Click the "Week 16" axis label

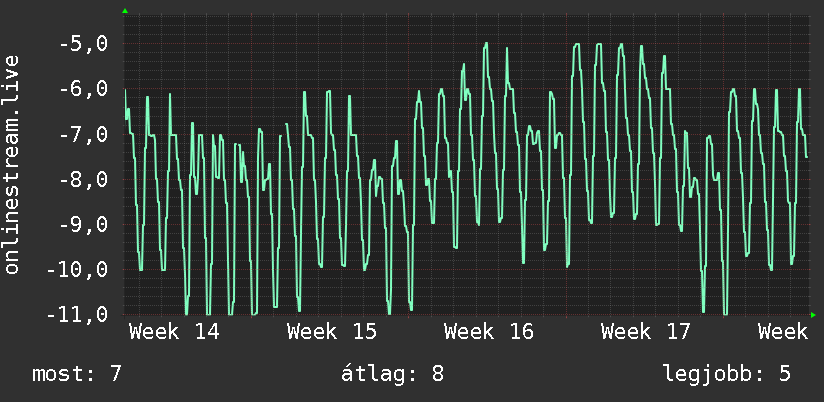(x=489, y=332)
